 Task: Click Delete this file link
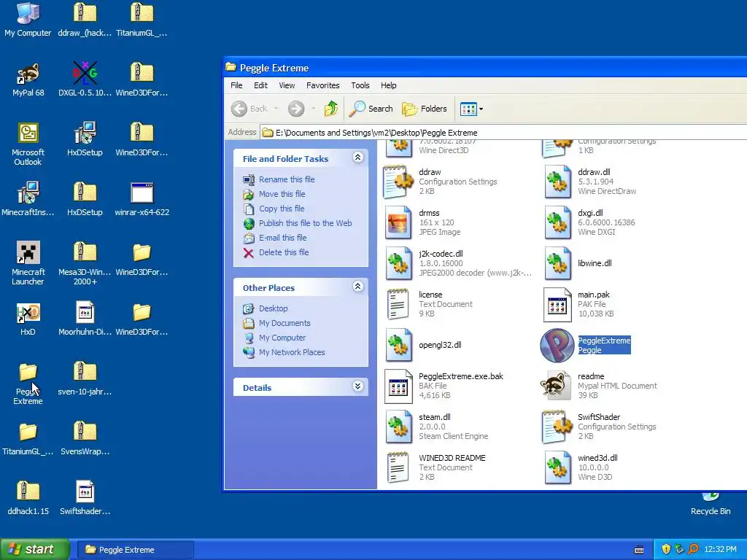click(x=284, y=252)
